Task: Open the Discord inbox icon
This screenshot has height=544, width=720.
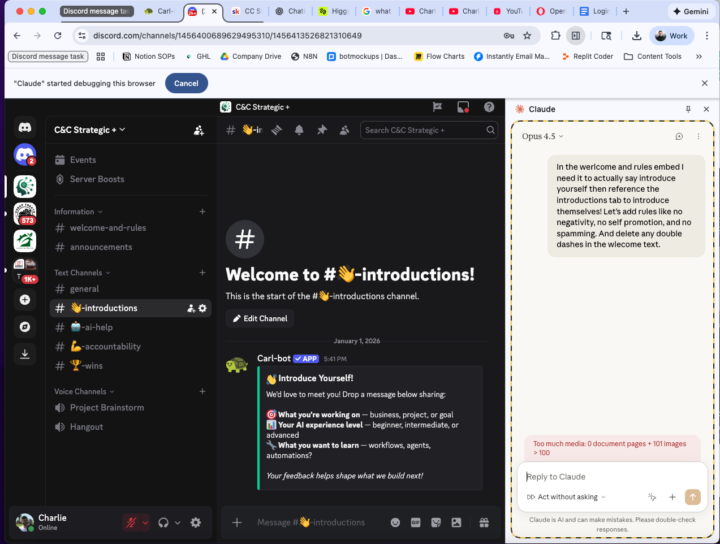Action: pos(463,106)
